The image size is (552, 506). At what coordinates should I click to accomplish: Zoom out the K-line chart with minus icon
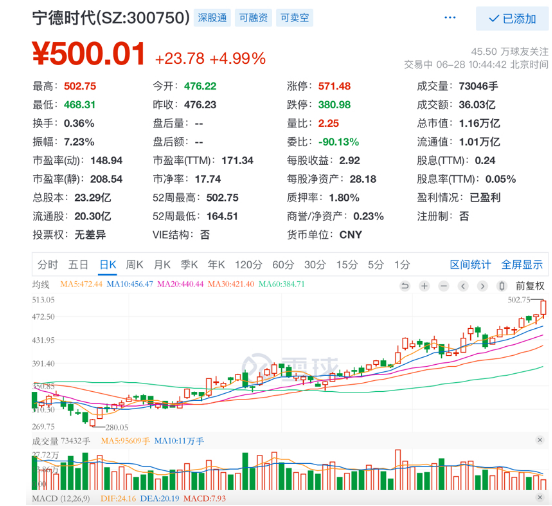coord(444,286)
